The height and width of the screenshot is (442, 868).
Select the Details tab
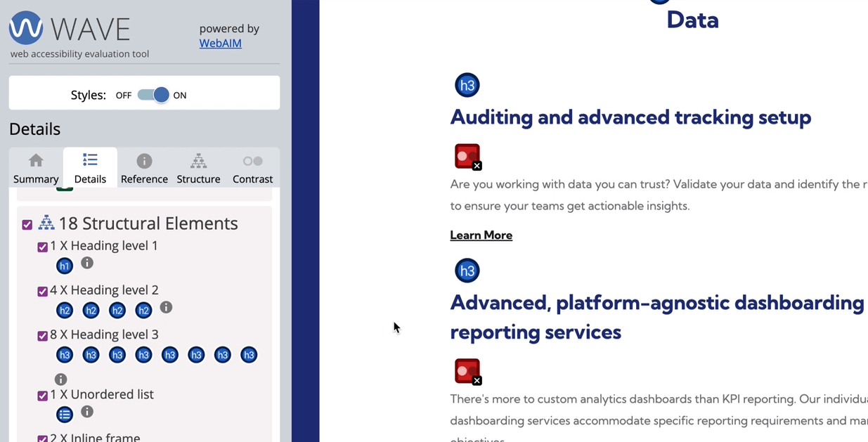90,169
